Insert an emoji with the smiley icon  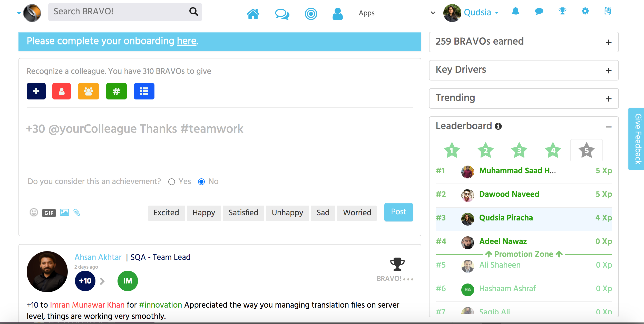[x=34, y=212]
